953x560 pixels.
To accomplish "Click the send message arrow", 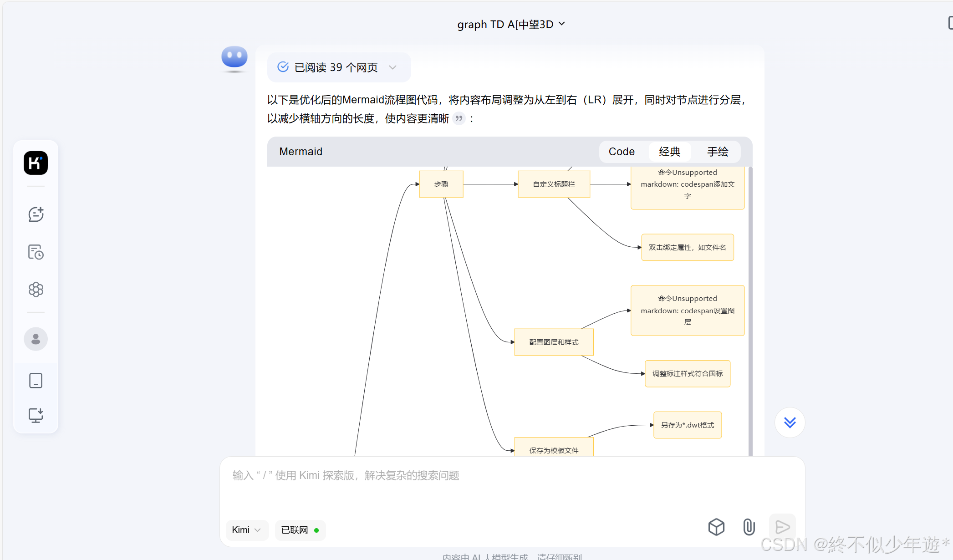I will click(782, 527).
